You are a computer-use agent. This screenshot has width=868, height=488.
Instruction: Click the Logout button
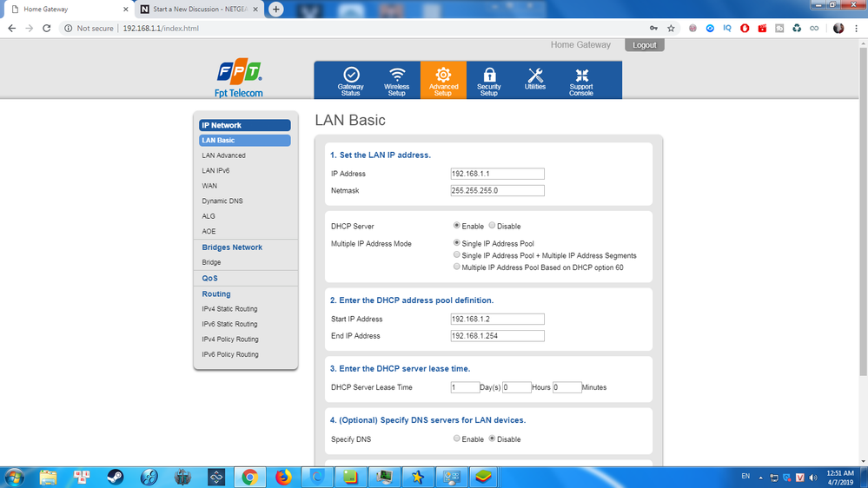(644, 45)
